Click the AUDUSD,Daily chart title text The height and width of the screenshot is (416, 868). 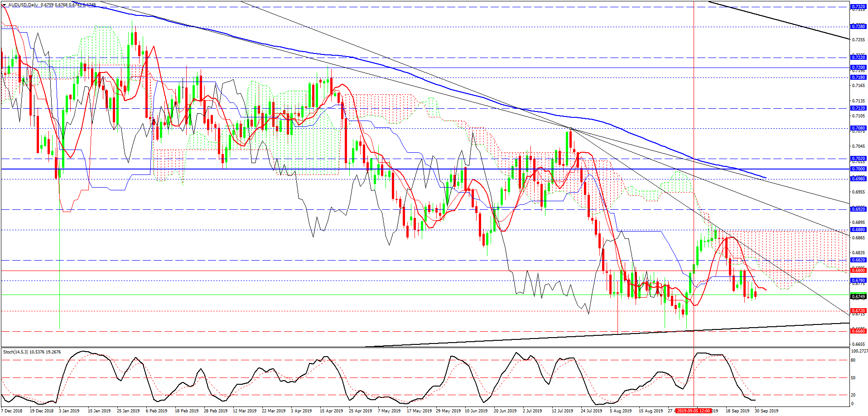[23, 5]
